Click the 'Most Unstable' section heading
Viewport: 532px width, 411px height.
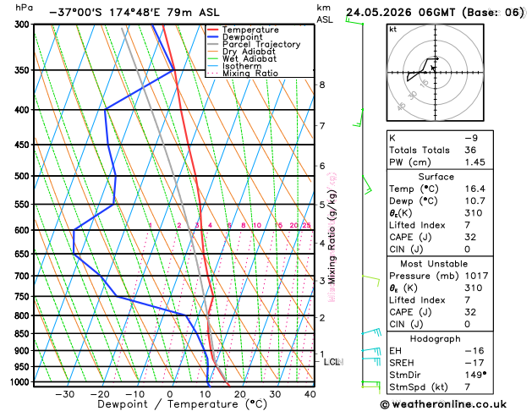click(434, 264)
